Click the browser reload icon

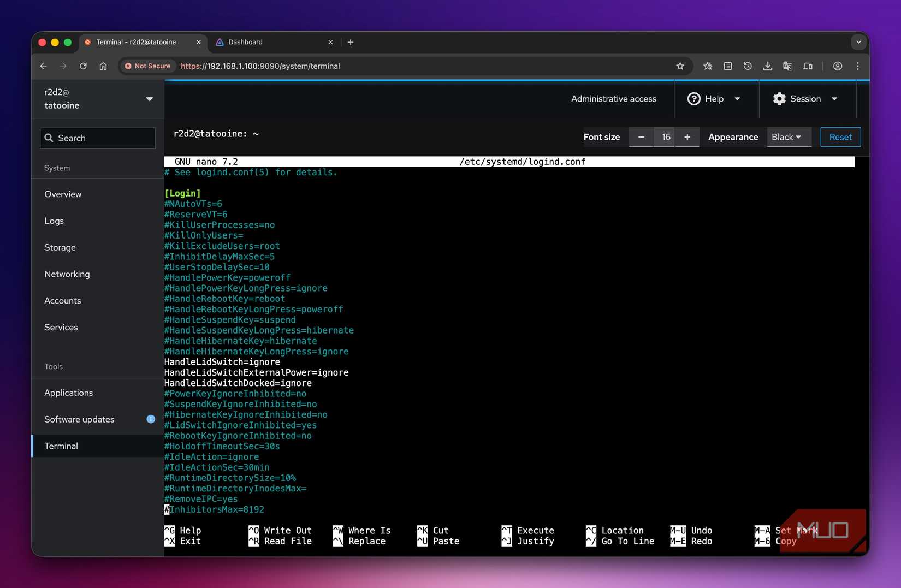83,66
